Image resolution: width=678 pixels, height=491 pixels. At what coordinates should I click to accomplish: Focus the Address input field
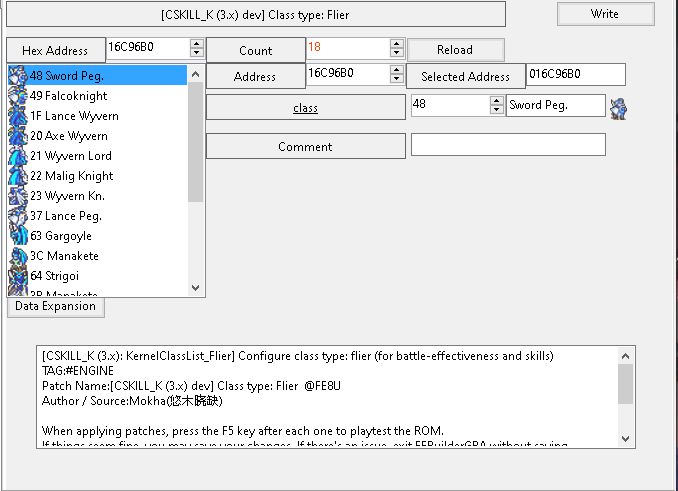[x=348, y=73]
